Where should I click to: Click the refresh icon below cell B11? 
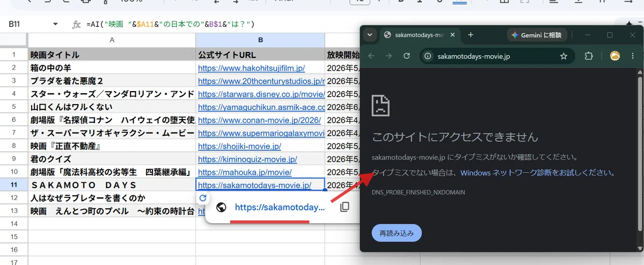click(x=202, y=198)
